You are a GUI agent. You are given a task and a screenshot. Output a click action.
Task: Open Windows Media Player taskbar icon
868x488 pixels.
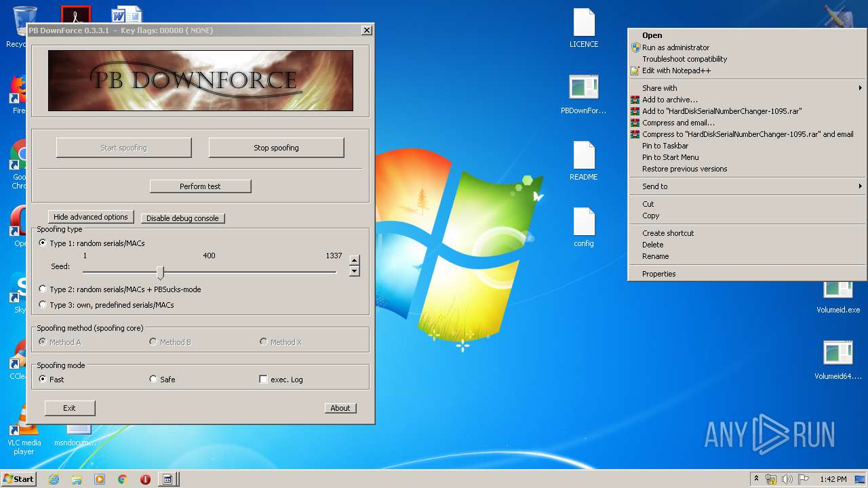100,479
